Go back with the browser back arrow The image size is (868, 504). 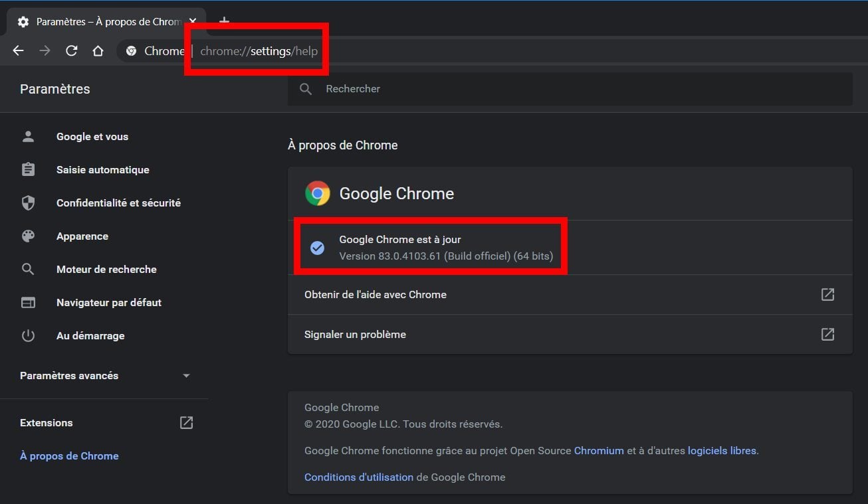pyautogui.click(x=18, y=51)
